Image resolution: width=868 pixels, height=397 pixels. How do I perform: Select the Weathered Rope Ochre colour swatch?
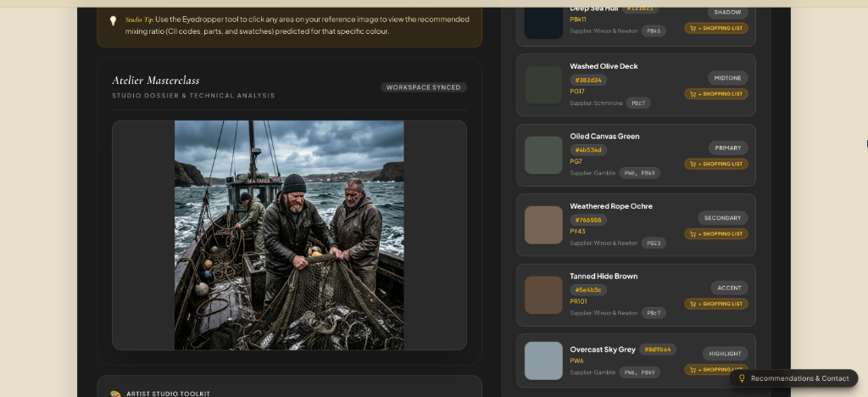coord(543,225)
